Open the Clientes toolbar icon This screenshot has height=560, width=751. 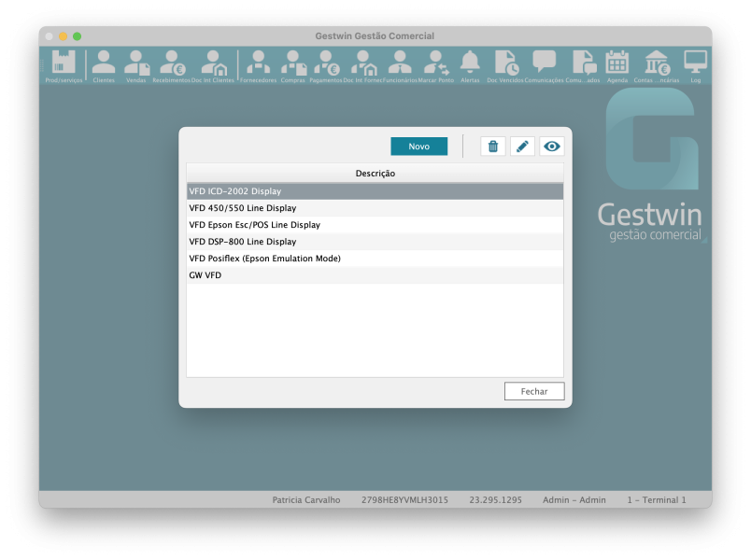click(x=104, y=65)
